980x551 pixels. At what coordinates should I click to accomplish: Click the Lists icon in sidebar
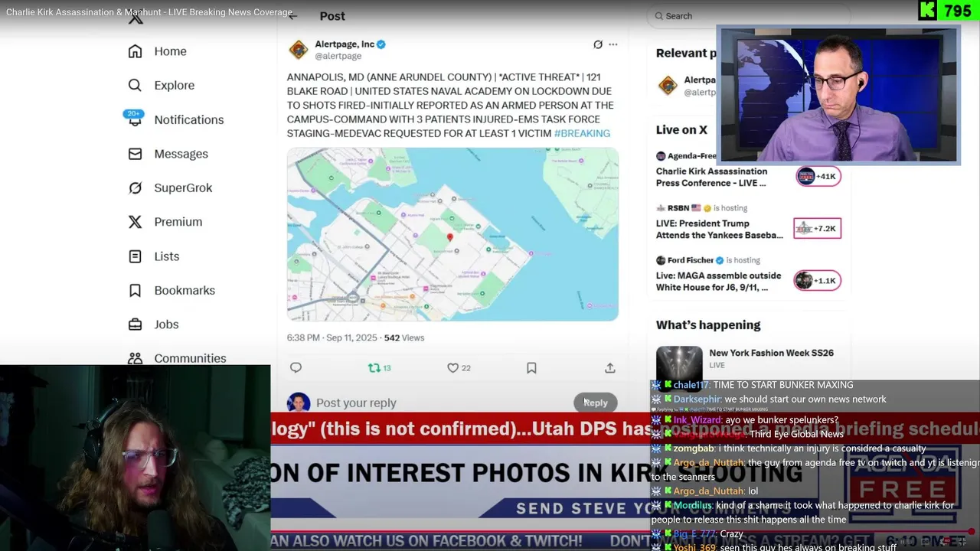click(x=136, y=256)
